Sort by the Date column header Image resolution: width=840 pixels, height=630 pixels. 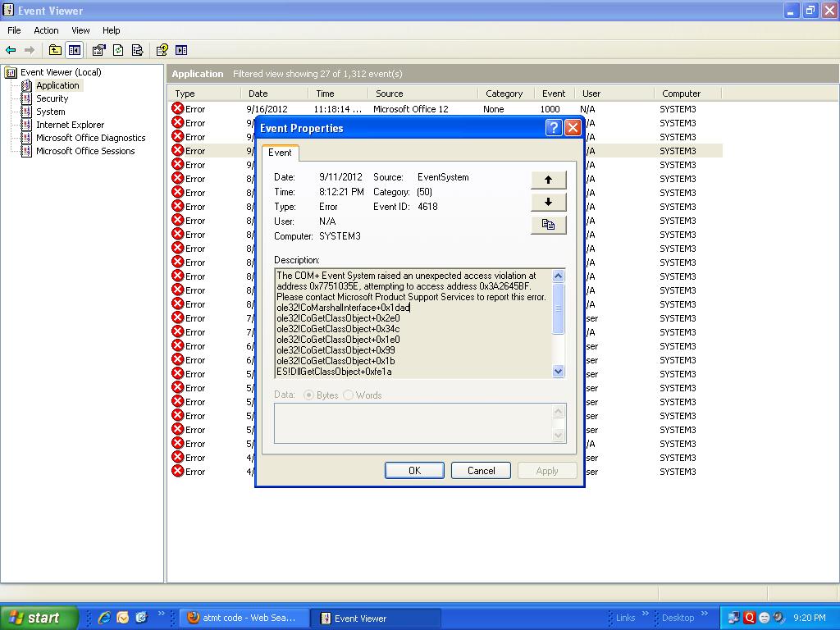[x=274, y=94]
